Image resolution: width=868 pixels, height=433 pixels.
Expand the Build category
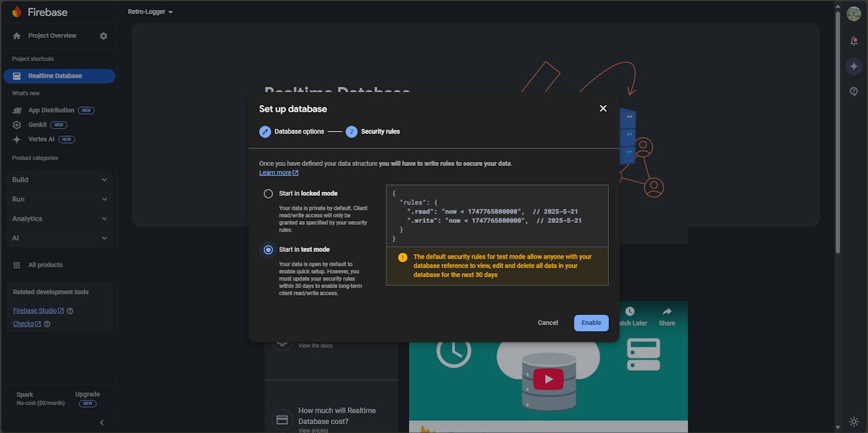[x=60, y=180]
